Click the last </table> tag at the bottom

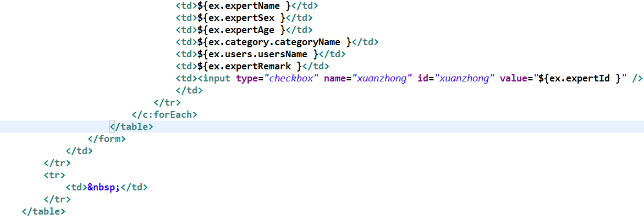(x=43, y=212)
